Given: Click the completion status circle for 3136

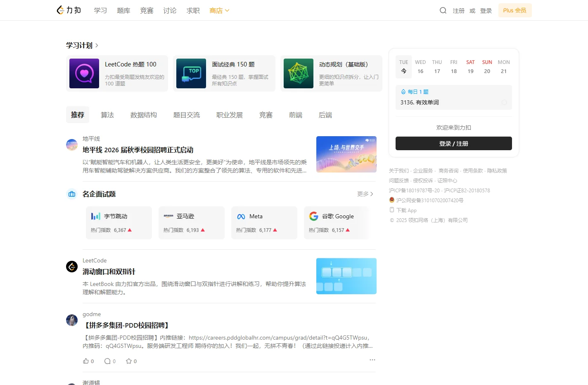Looking at the screenshot, I should click(504, 102).
